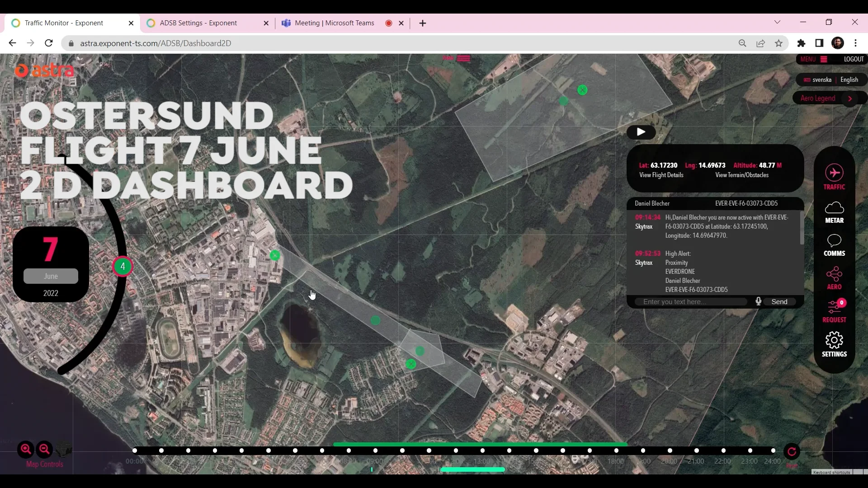
Task: Click the 'Enter you text here' input field
Action: (x=691, y=301)
